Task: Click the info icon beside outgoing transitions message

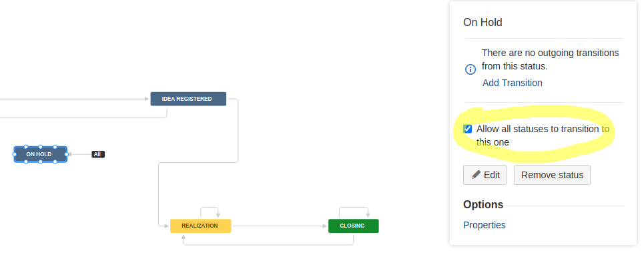Action: pyautogui.click(x=470, y=69)
